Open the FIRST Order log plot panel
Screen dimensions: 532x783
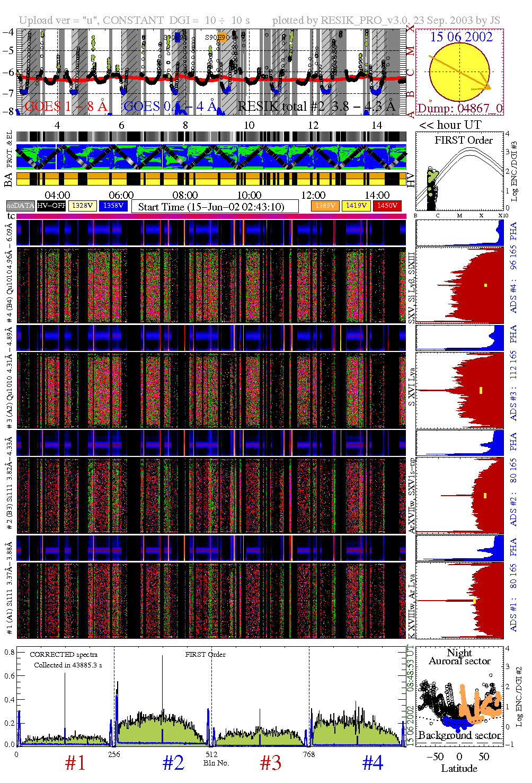point(460,171)
